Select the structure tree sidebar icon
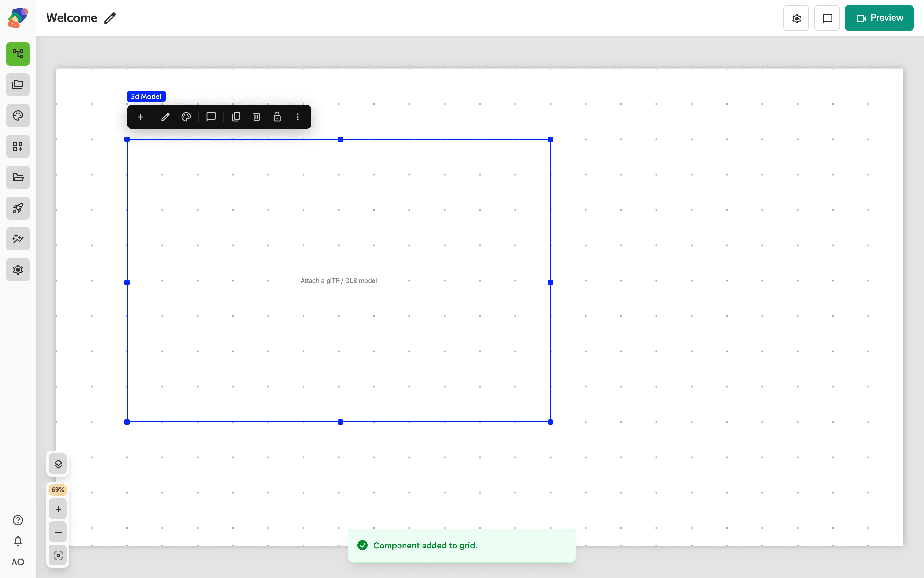The image size is (924, 578). pyautogui.click(x=18, y=54)
